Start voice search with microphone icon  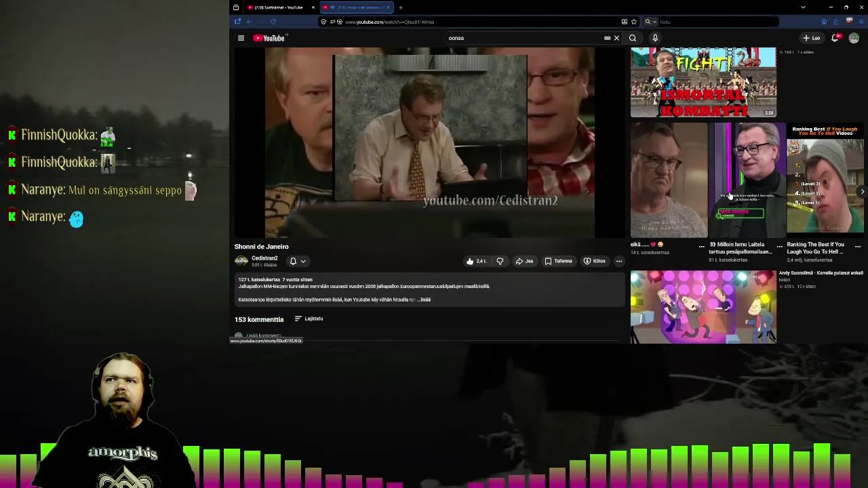point(655,38)
